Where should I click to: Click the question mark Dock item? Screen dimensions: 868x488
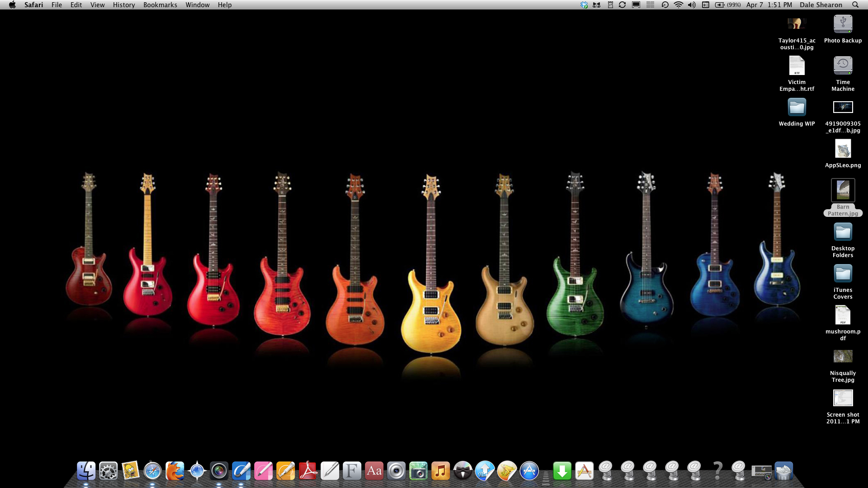pyautogui.click(x=717, y=471)
